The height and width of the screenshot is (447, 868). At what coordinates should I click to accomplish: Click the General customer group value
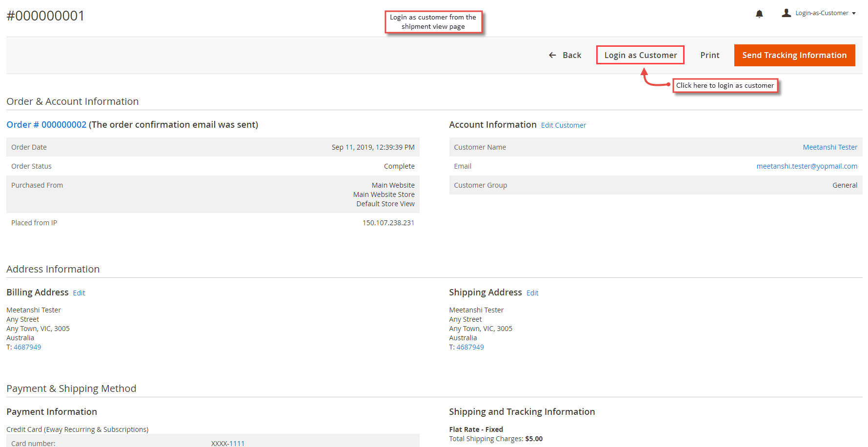pyautogui.click(x=845, y=185)
